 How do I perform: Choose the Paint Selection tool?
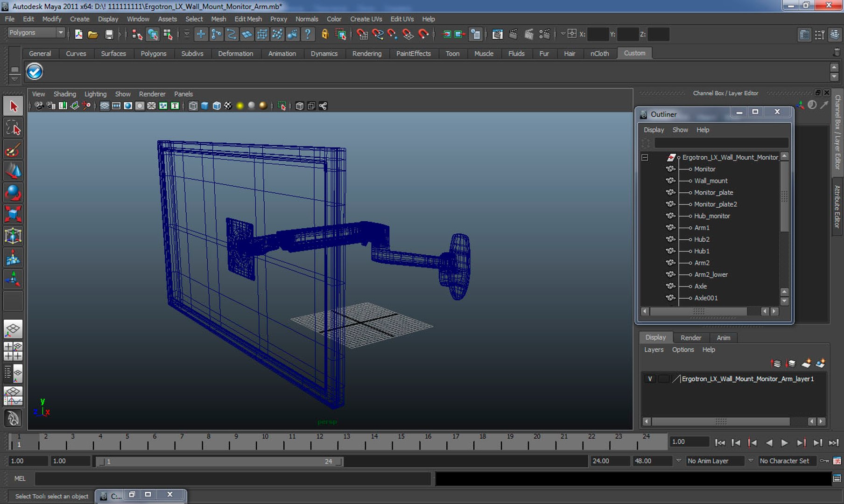pyautogui.click(x=13, y=150)
